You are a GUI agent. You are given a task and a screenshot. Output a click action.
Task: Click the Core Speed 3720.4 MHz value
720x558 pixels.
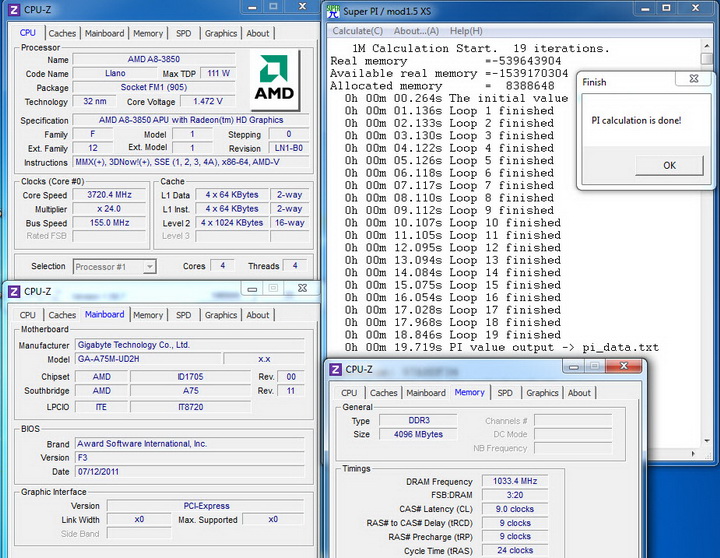109,195
